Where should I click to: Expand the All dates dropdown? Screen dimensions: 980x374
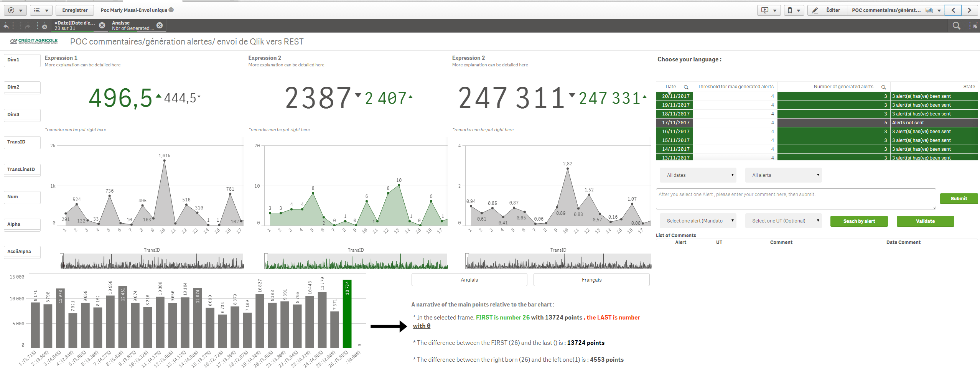pyautogui.click(x=698, y=175)
